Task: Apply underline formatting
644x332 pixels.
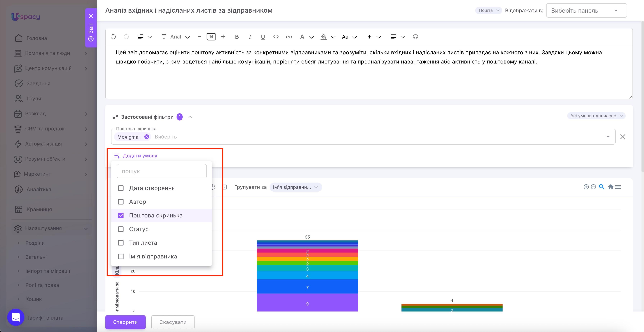Action: (x=263, y=37)
